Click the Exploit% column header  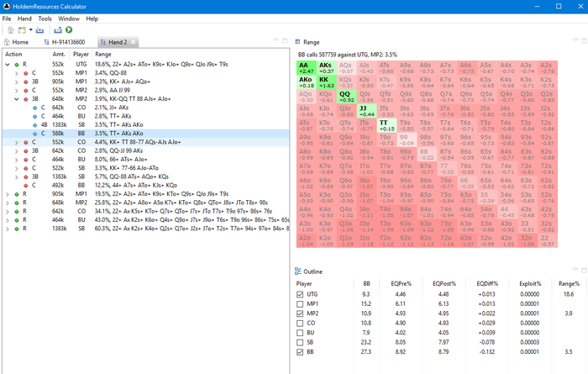[530, 283]
